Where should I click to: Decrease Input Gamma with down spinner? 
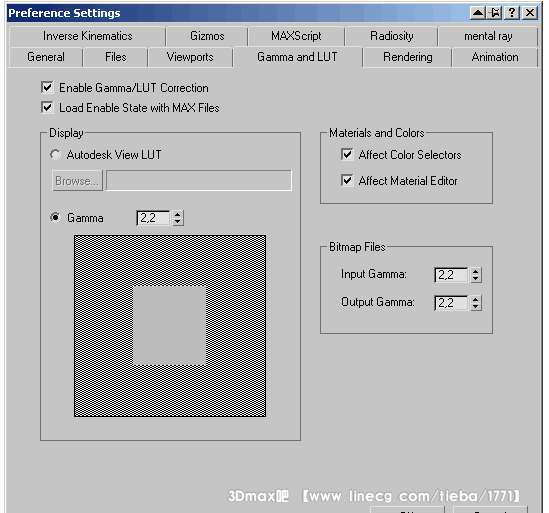point(475,279)
